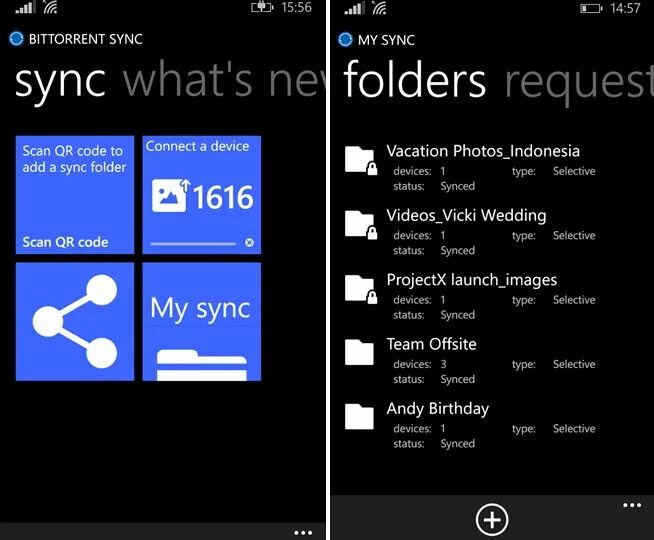
Task: Add a new folder with plus button
Action: click(x=492, y=520)
